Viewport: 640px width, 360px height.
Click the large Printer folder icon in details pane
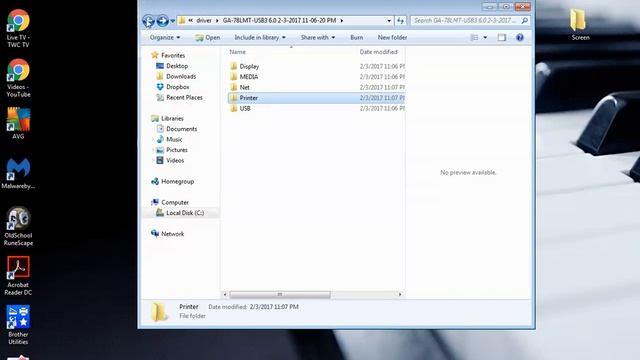(x=159, y=312)
